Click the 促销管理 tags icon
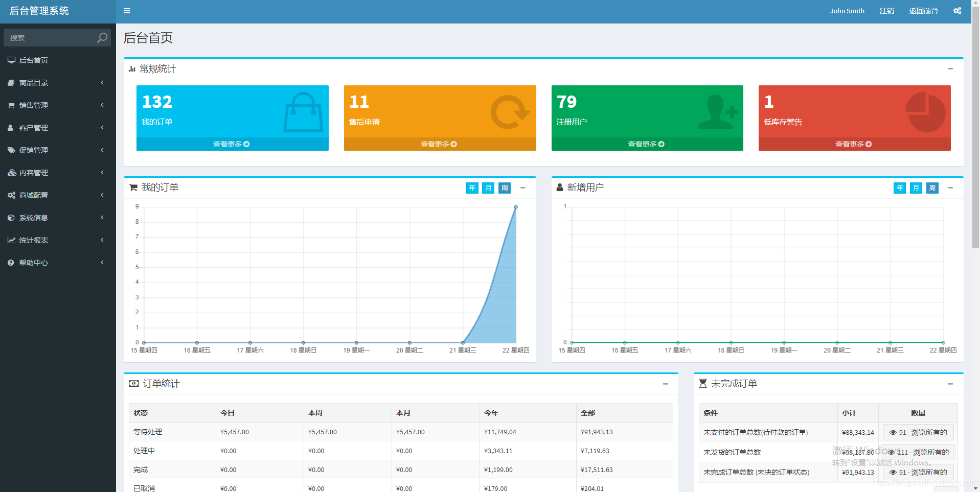This screenshot has width=980, height=492. pos(11,150)
